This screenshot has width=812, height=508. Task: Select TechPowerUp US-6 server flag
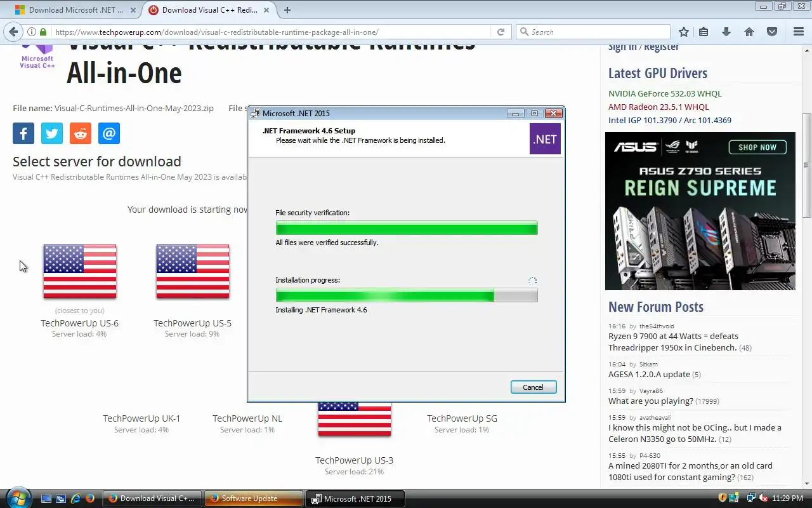click(x=80, y=271)
